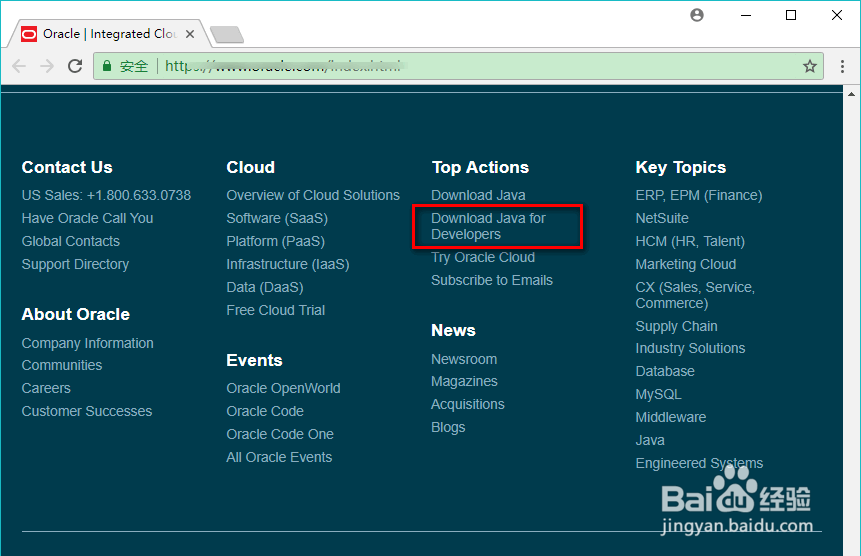Close the Oracle tab with X
Viewport: 861px width, 556px height.
(190, 34)
